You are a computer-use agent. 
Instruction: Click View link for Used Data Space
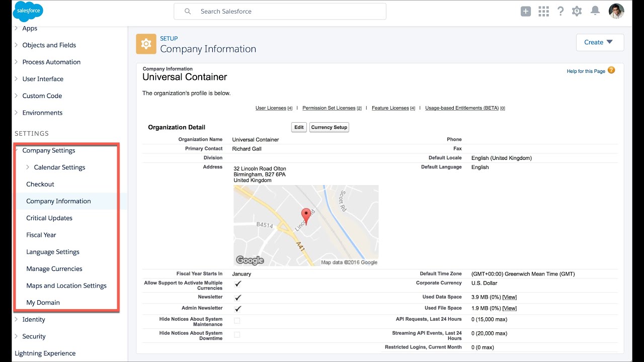[510, 297]
